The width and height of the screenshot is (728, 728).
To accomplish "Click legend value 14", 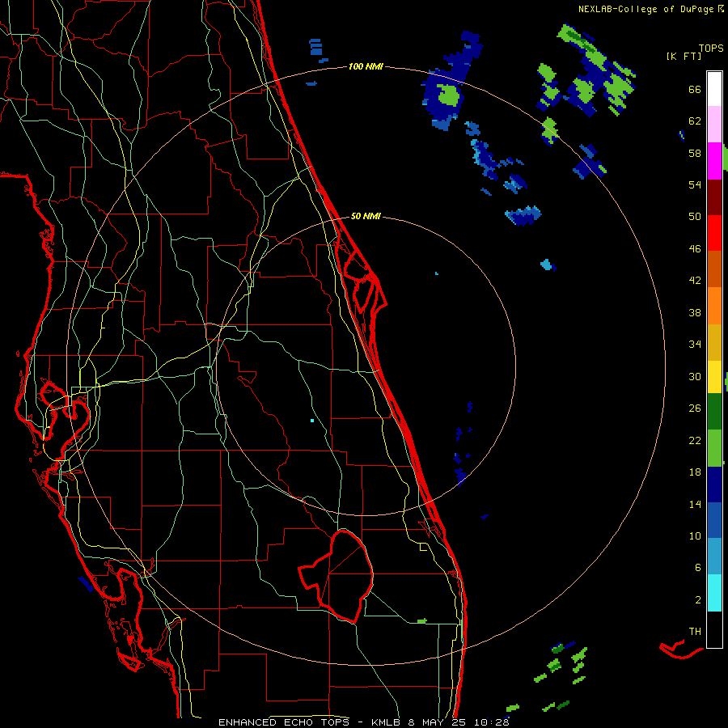I will [695, 504].
